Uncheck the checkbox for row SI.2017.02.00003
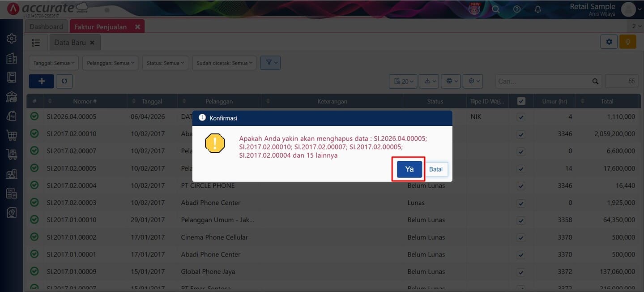This screenshot has width=644, height=292. pyautogui.click(x=521, y=203)
